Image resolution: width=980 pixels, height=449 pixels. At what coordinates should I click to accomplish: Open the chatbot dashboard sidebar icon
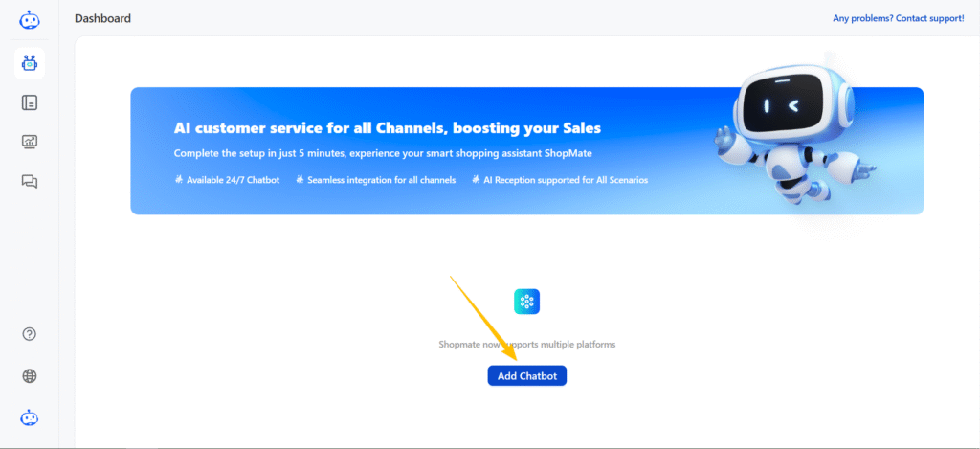click(x=30, y=63)
